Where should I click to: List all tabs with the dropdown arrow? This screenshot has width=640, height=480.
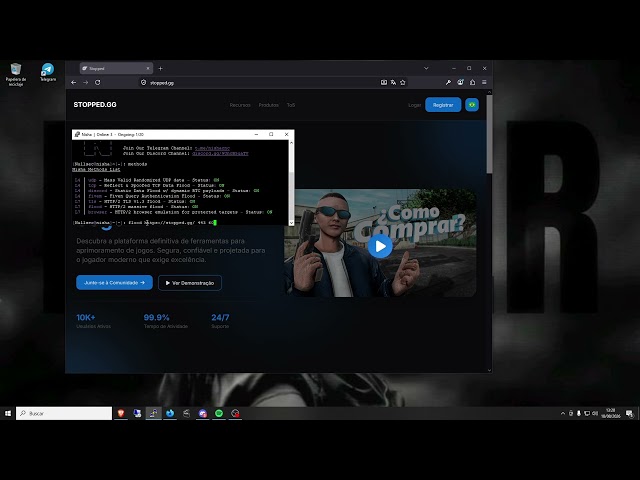coord(426,68)
